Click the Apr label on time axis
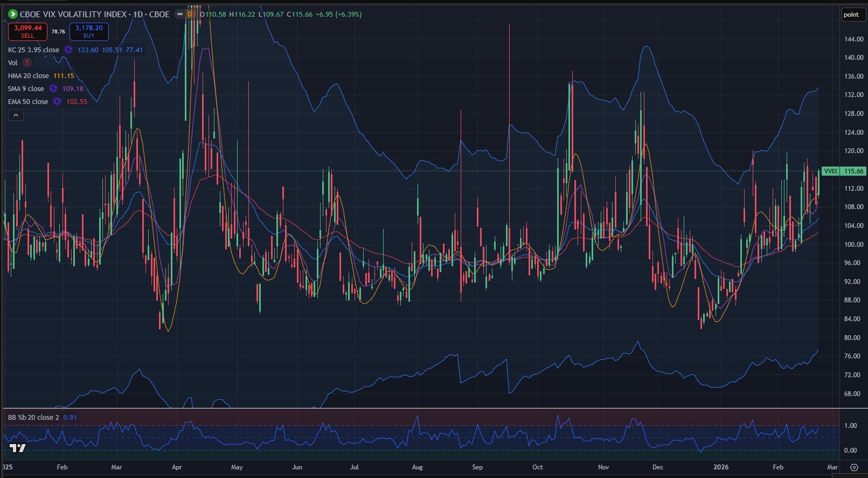This screenshot has height=478, width=868. coord(177,467)
